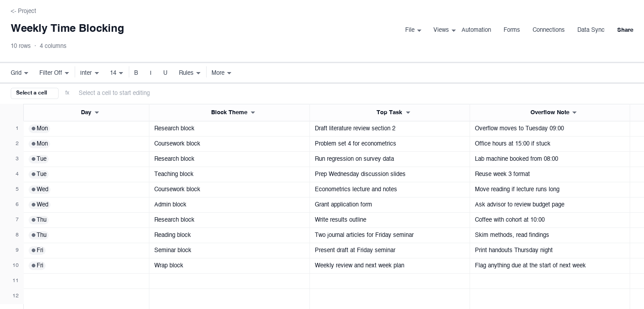The width and height of the screenshot is (644, 309).
Task: Open the Inter font dropdown
Action: (x=89, y=73)
